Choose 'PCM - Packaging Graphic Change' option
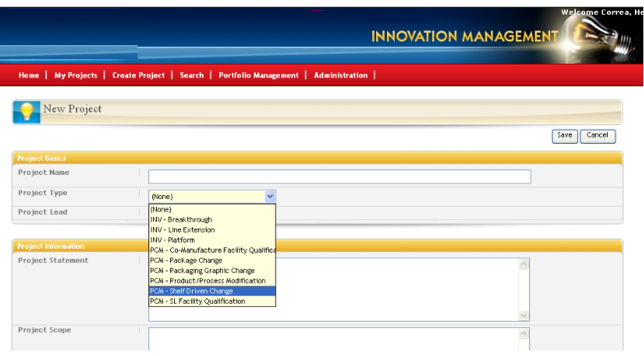Viewport: 644px width, 356px height. click(x=202, y=270)
